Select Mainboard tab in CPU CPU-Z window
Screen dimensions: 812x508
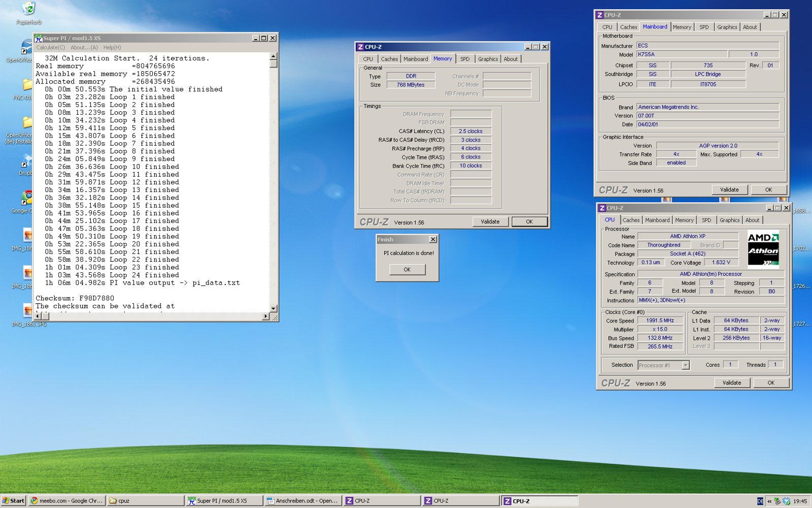(657, 220)
